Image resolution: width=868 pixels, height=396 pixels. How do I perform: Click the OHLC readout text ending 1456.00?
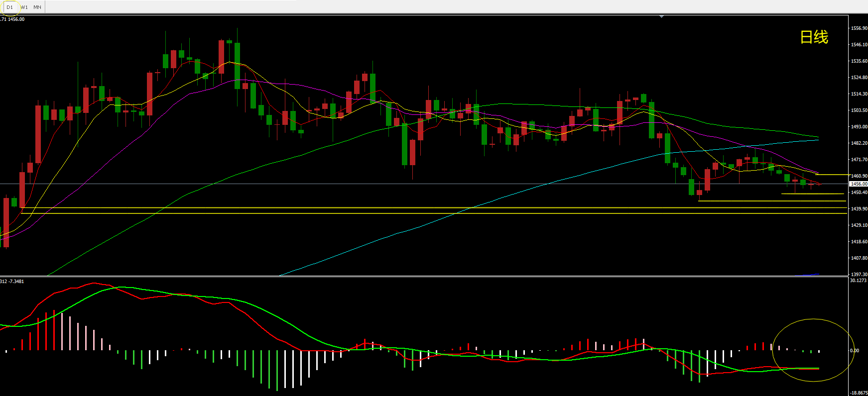12,19
